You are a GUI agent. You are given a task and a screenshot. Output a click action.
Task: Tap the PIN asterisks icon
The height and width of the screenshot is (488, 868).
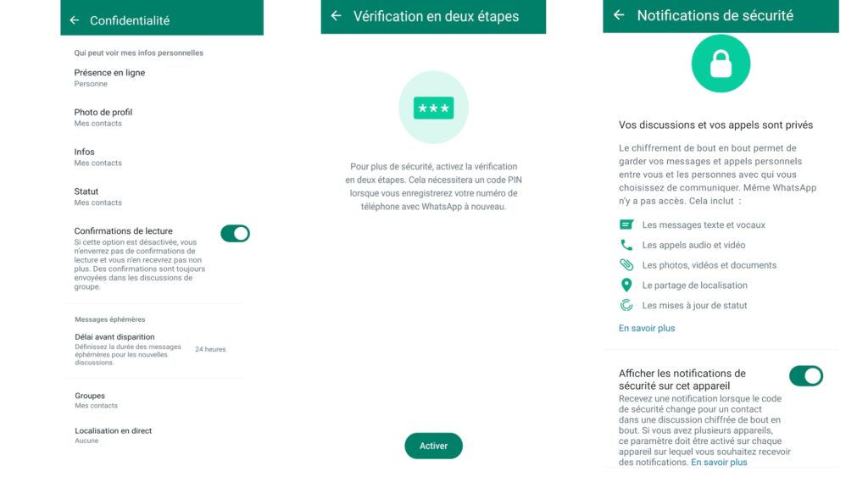433,108
